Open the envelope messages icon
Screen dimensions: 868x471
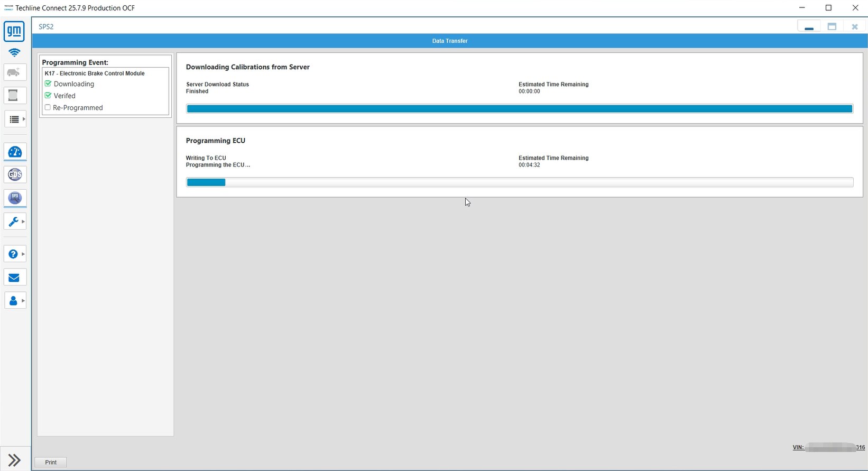click(x=14, y=278)
